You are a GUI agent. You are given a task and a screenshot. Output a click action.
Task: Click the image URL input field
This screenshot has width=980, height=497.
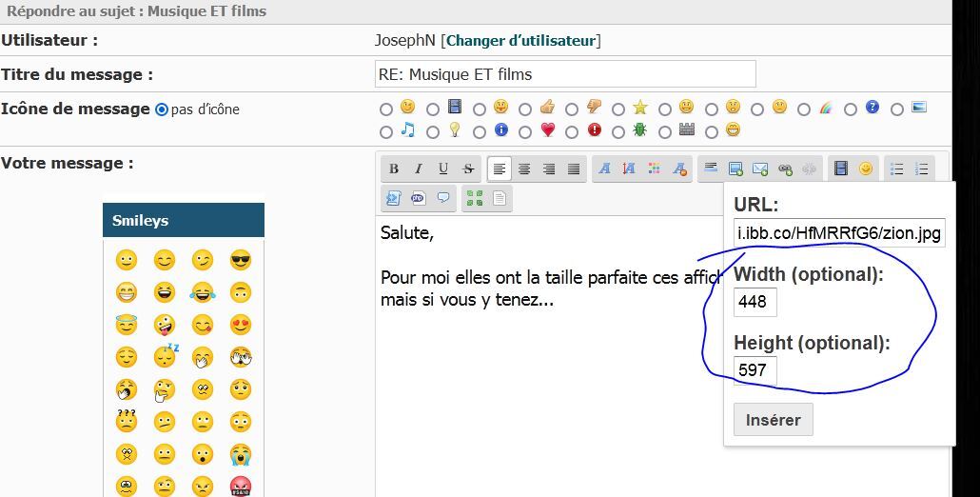[x=839, y=233]
